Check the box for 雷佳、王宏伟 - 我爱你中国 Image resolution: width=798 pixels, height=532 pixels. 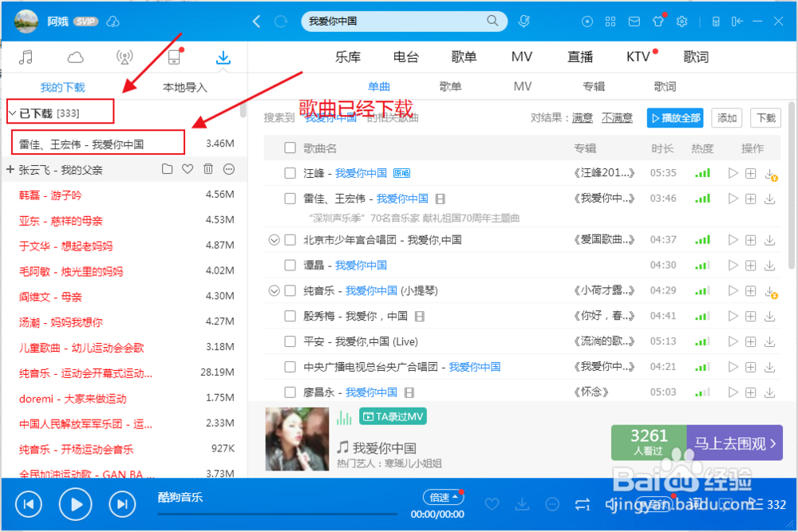point(290,199)
